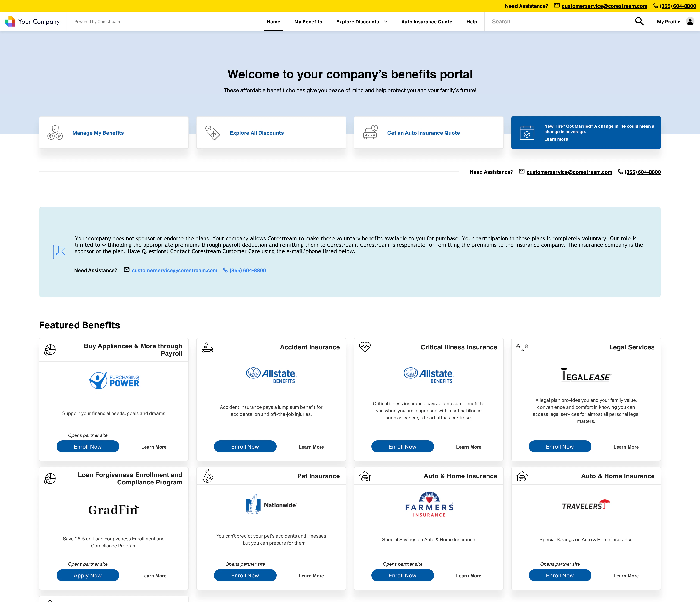Click the price-tag icon on Explore All Discounts
This screenshot has width=700, height=602.
[x=212, y=132]
